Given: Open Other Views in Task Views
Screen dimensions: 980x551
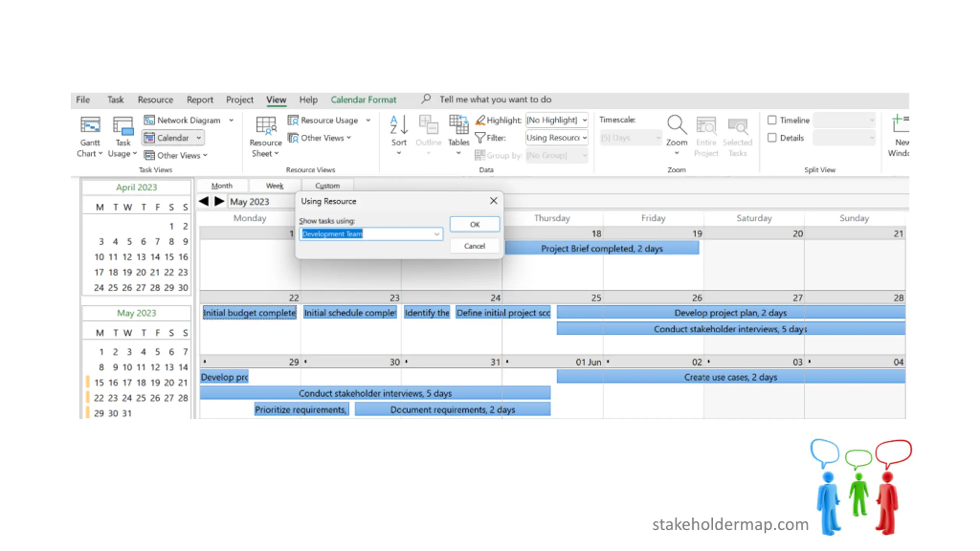Looking at the screenshot, I should (176, 155).
